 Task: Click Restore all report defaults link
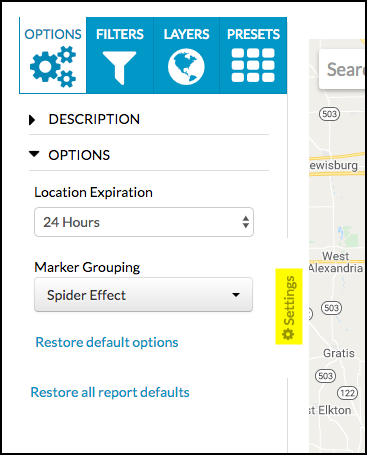(x=110, y=392)
